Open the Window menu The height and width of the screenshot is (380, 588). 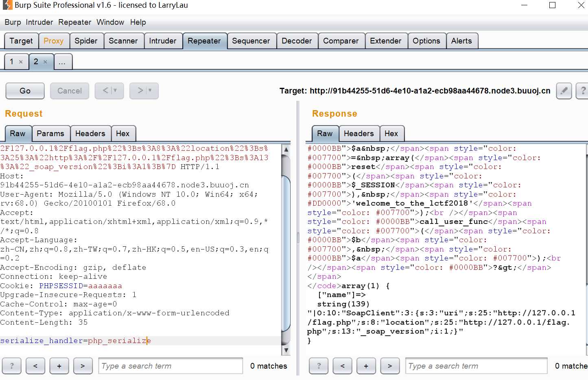coord(110,22)
